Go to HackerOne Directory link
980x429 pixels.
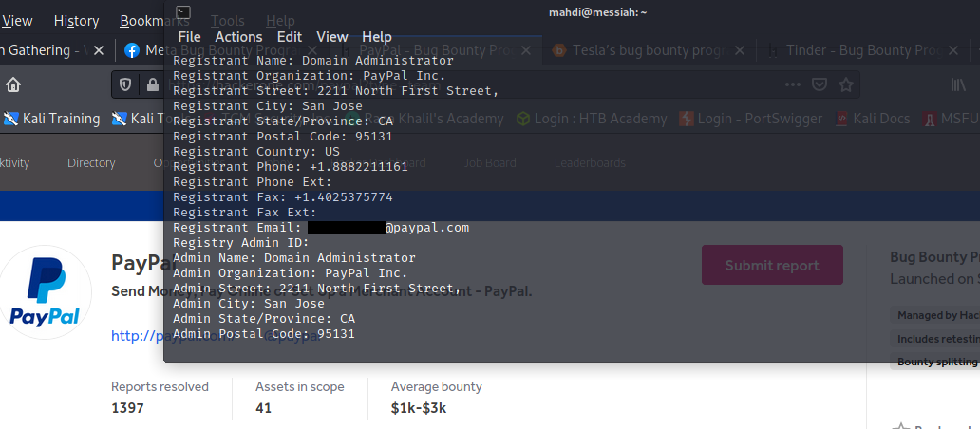[x=91, y=163]
